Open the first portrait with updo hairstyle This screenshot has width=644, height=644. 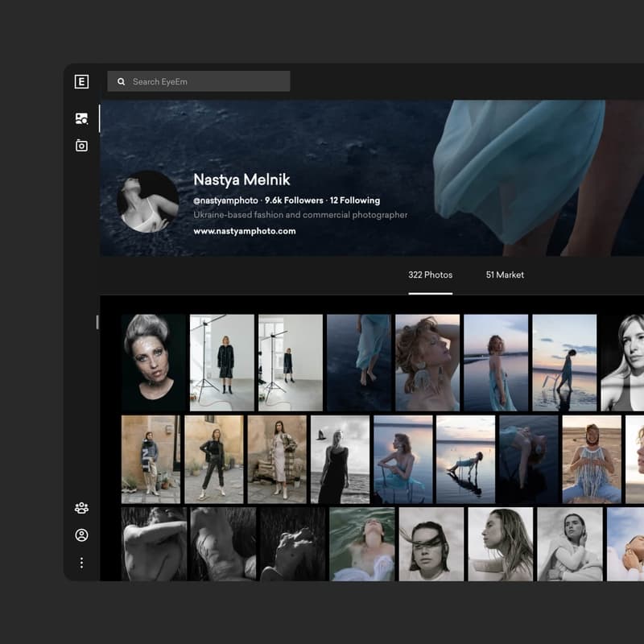click(153, 362)
